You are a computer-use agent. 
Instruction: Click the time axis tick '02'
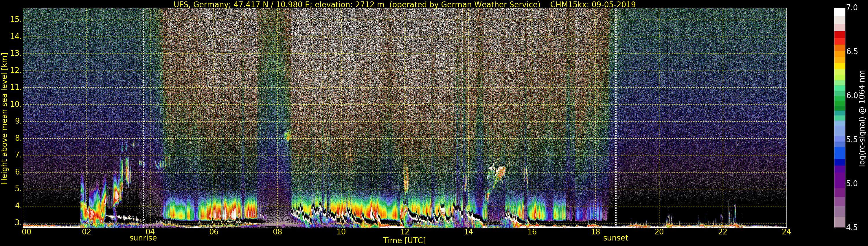(87, 232)
